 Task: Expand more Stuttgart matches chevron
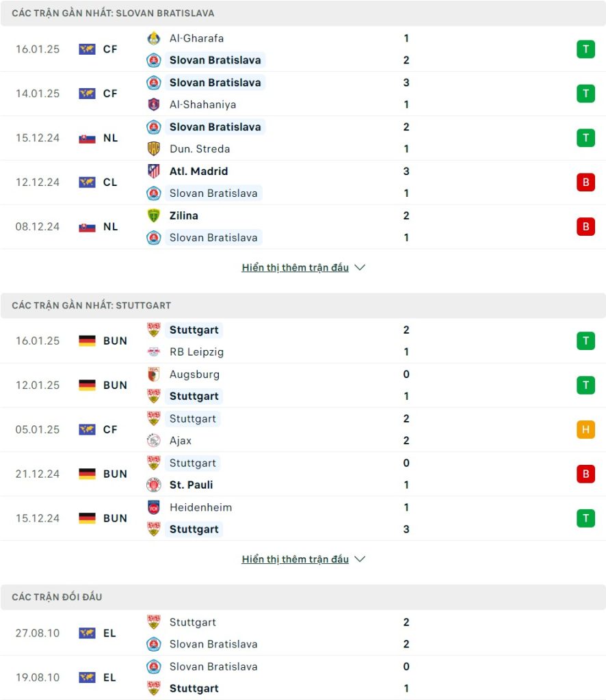tap(360, 559)
